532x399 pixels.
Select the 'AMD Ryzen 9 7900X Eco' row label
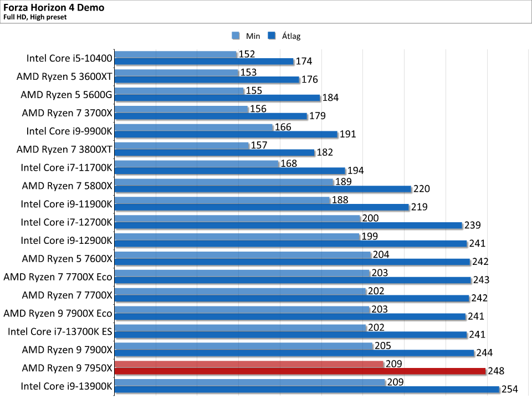58,314
